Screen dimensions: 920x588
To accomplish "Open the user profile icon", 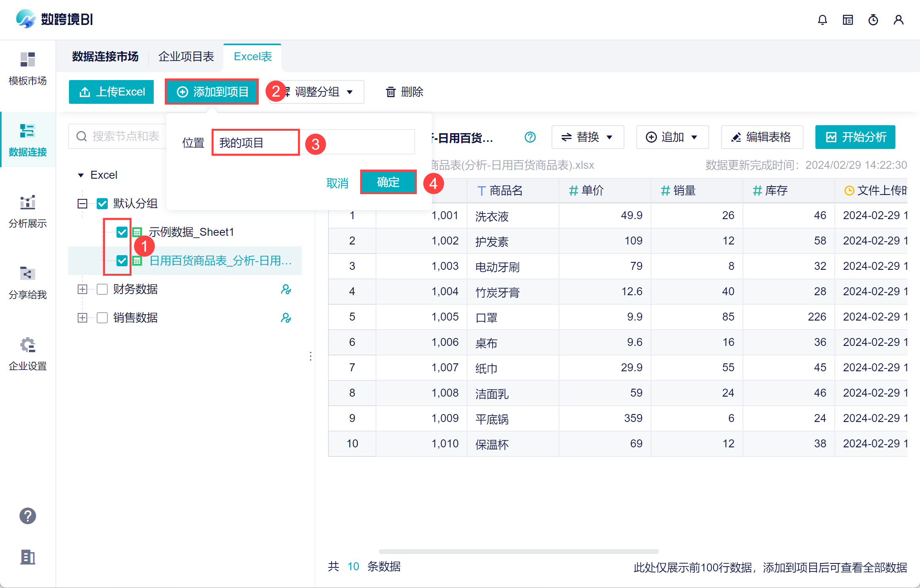I will pos(898,20).
